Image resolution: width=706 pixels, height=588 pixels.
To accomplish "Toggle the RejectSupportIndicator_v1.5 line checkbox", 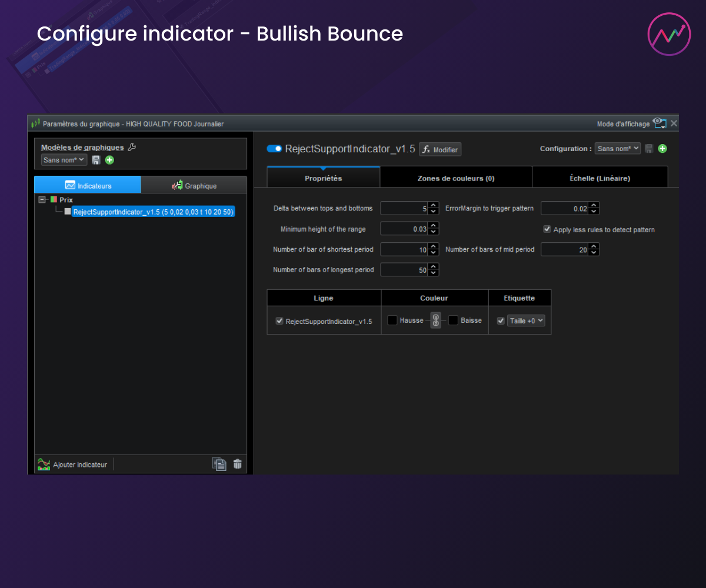I will tap(279, 321).
